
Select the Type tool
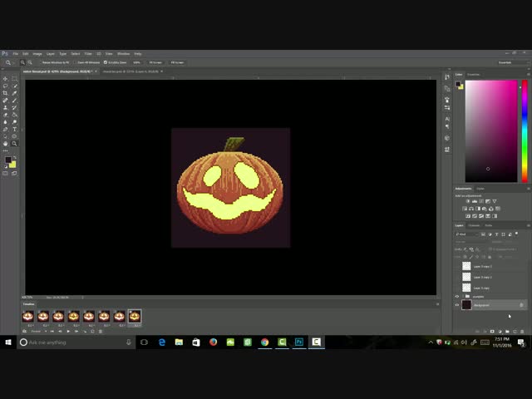coord(15,130)
